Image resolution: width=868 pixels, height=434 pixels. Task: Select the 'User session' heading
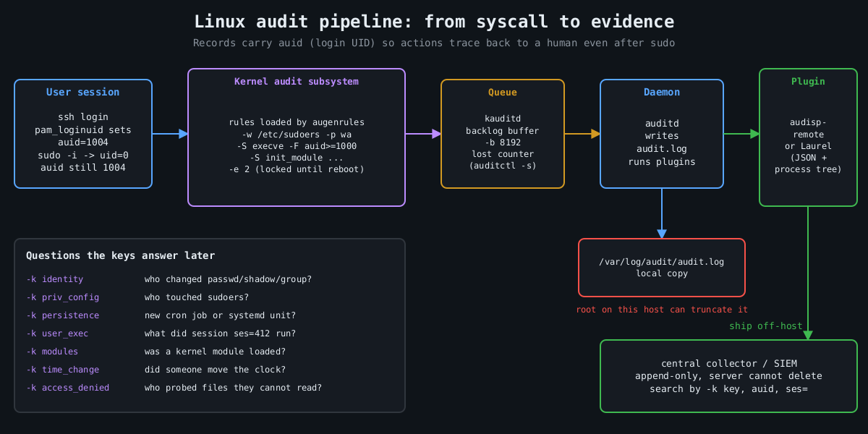coord(83,93)
